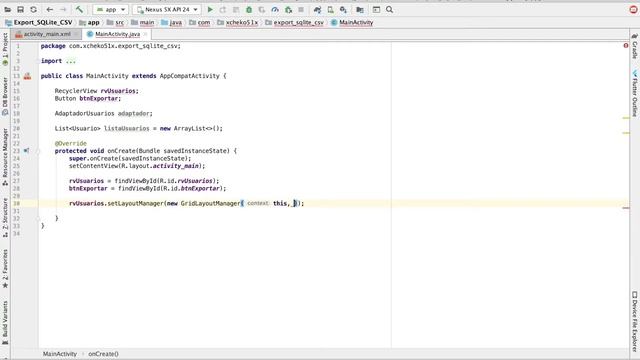This screenshot has height=360, width=640.
Task: Run the app with the green play icon
Action: pos(210,9)
